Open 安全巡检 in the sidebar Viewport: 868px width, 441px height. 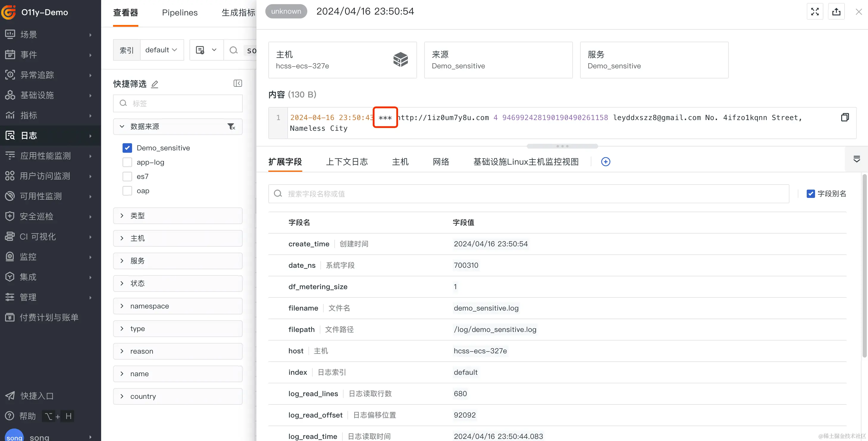36,216
